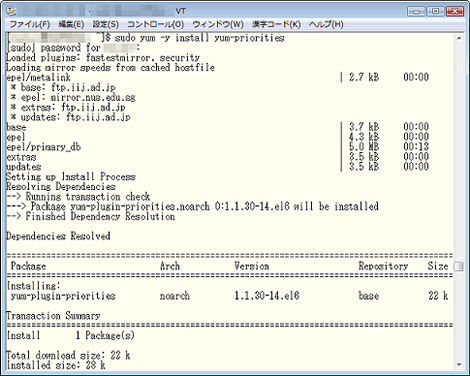Click 'Installed size: 28 k' line

pyautogui.click(x=56, y=365)
